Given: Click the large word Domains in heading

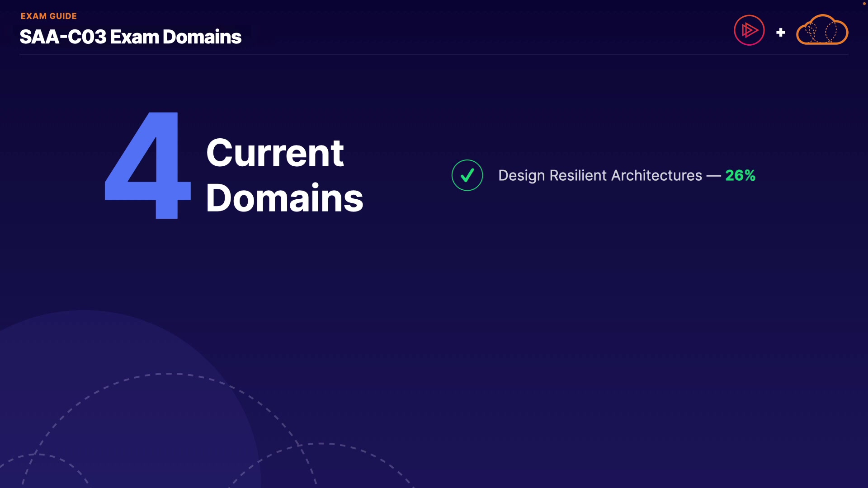Looking at the screenshot, I should (x=284, y=198).
